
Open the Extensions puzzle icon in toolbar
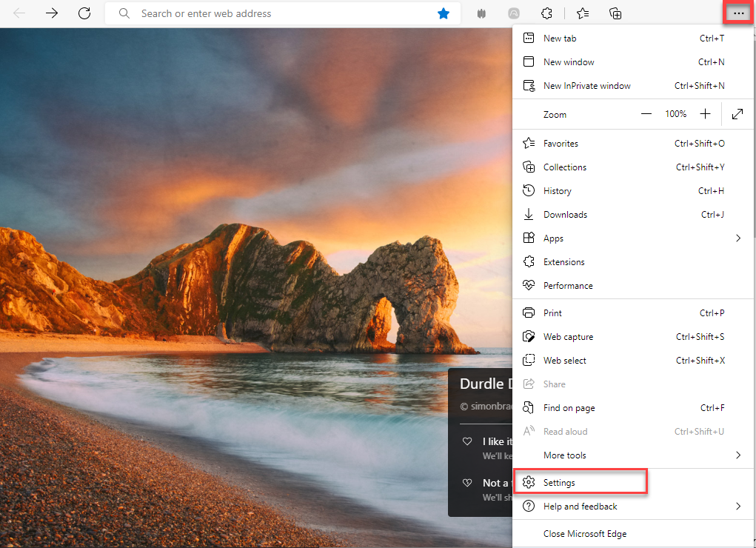point(546,13)
